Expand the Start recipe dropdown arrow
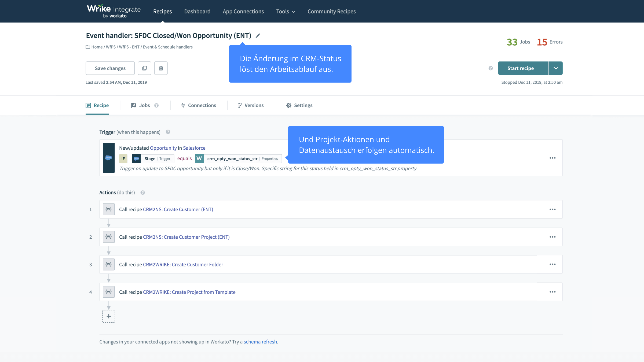 click(x=556, y=68)
